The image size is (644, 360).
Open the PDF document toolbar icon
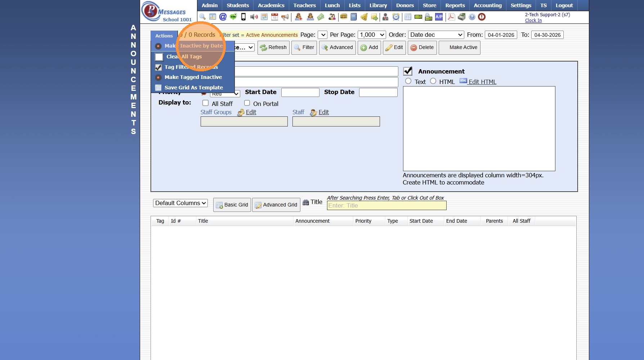[451, 17]
